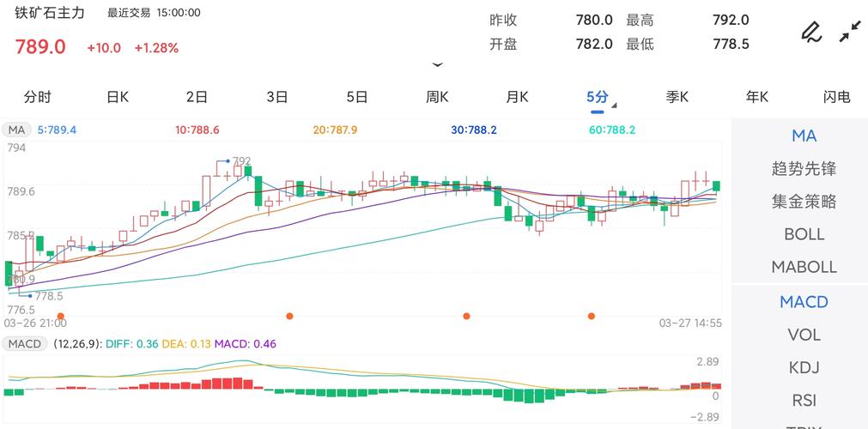Click the MACD badge above sub-chart
The height and width of the screenshot is (429, 868).
(x=24, y=344)
